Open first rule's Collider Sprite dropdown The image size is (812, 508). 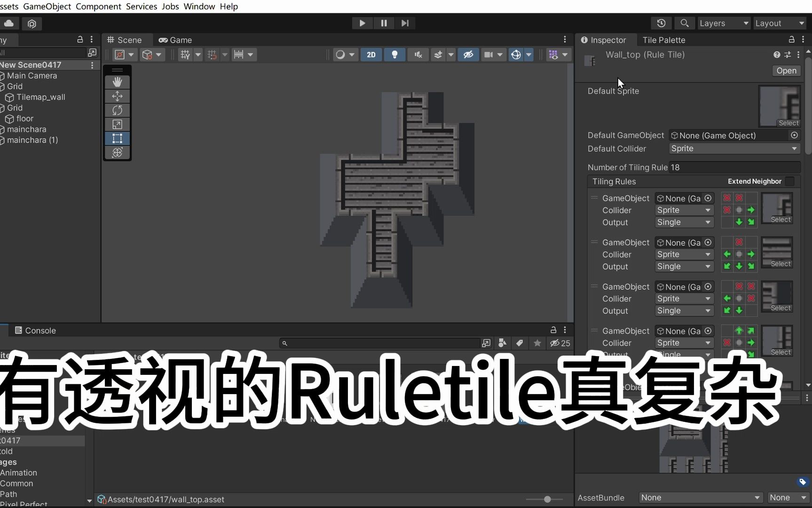[684, 210]
